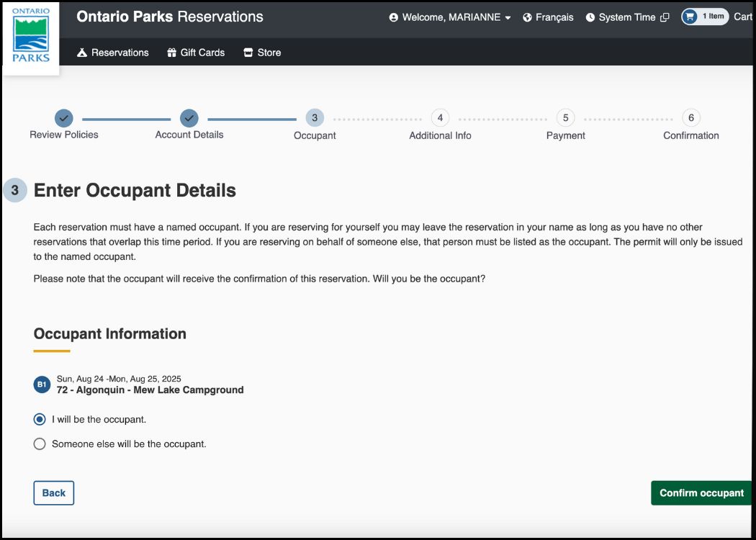
Task: Click the Ontario Parks logo
Action: (31, 37)
